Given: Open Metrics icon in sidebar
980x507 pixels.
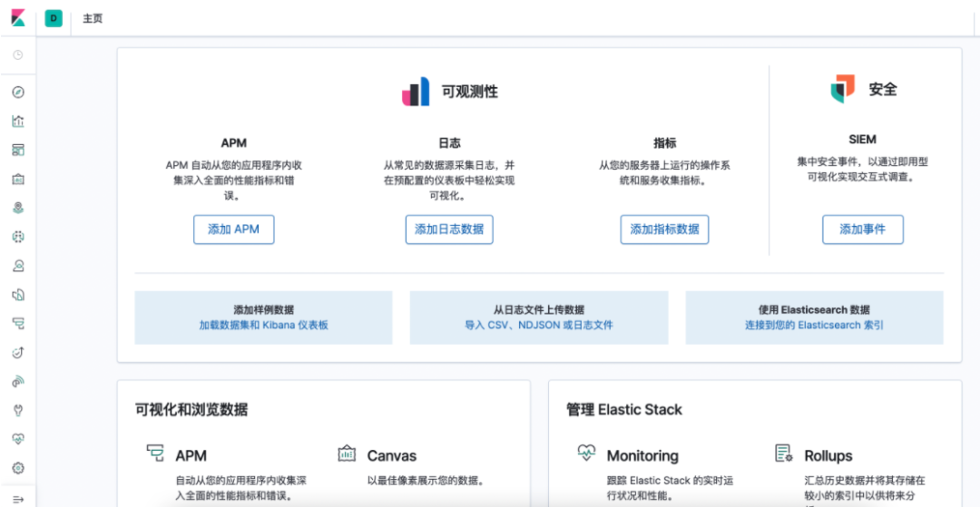Looking at the screenshot, I should coord(18,266).
